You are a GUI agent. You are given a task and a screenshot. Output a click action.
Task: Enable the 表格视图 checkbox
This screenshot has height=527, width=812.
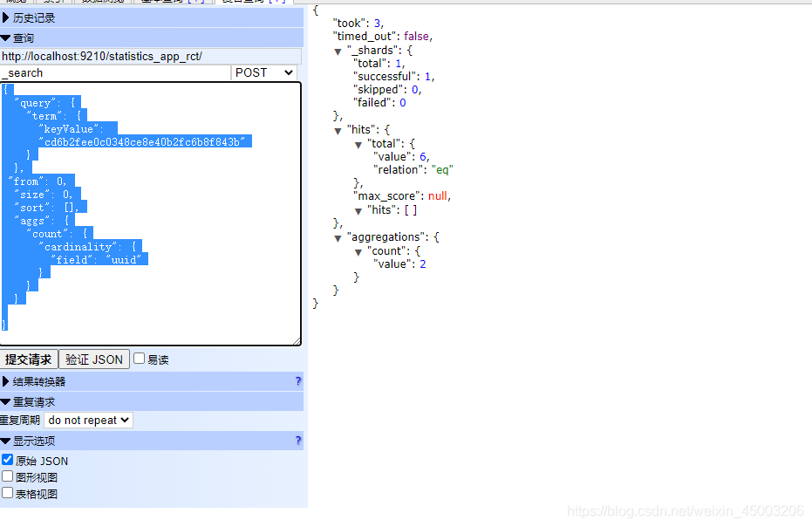(x=7, y=493)
